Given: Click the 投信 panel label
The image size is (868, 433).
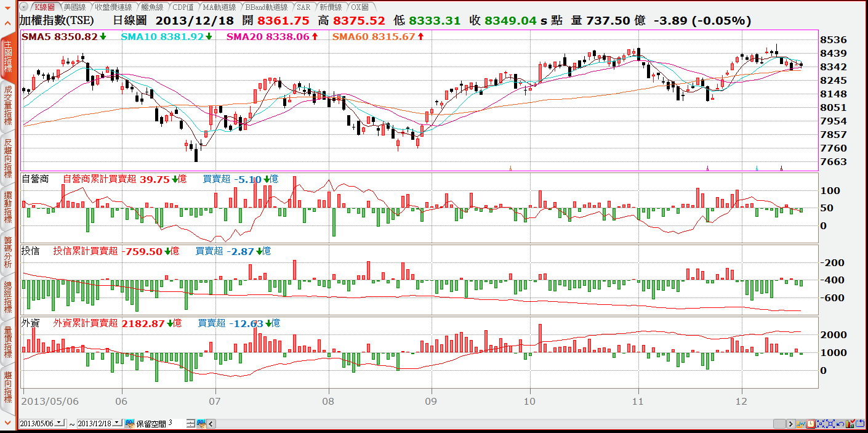Looking at the screenshot, I should pyautogui.click(x=30, y=251).
